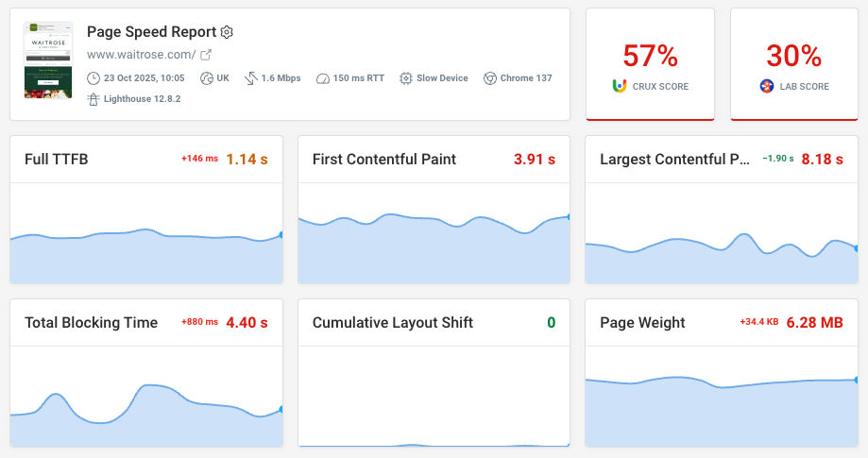
Task: Click the clock icon by the test date
Action: click(x=93, y=78)
